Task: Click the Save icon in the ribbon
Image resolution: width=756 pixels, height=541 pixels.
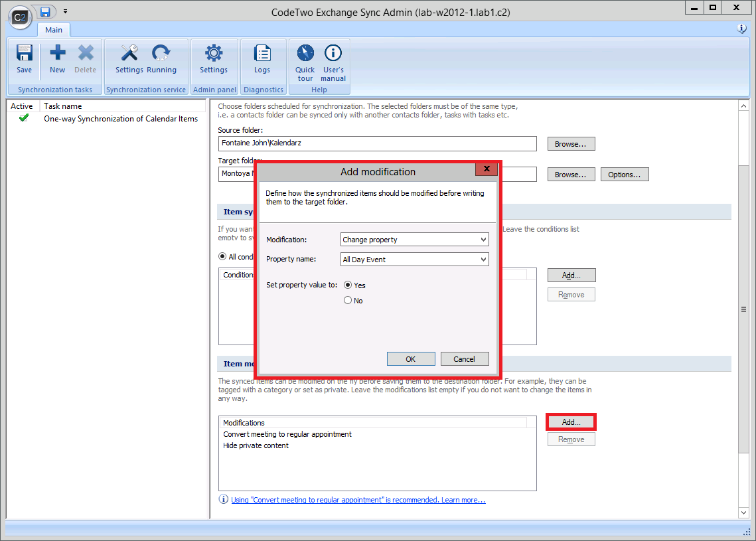Action: click(24, 59)
